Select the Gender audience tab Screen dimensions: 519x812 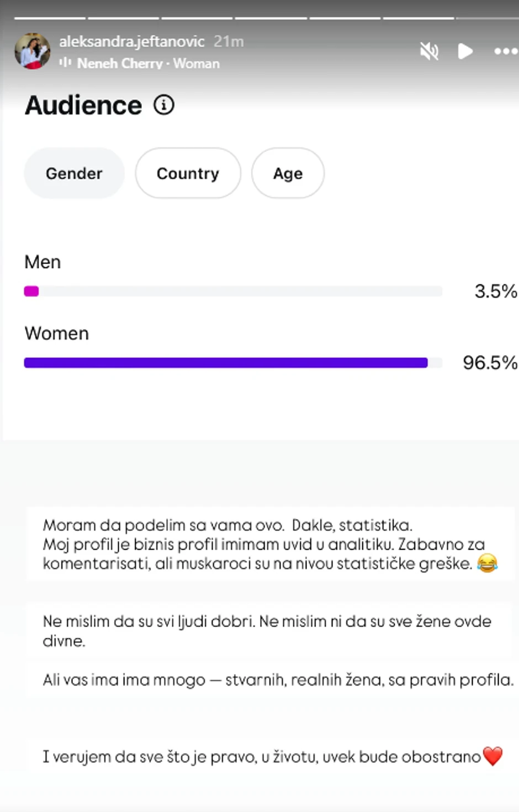[74, 173]
